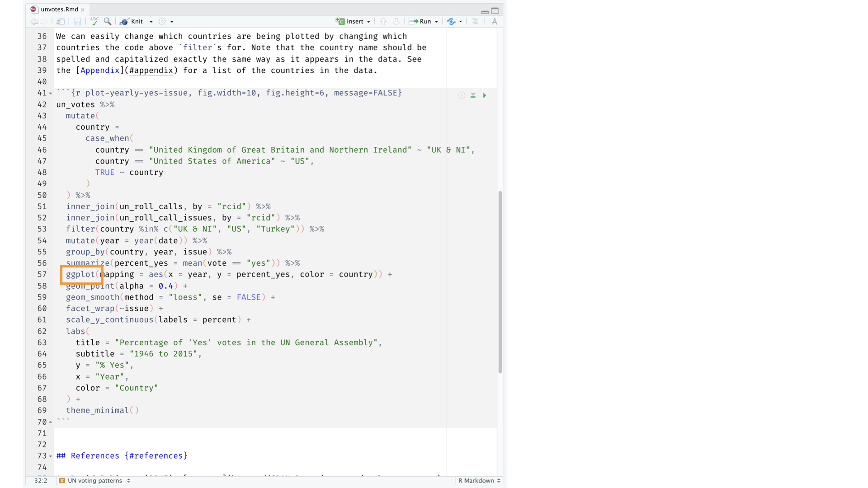Go to previous chunk arrow

point(383,21)
